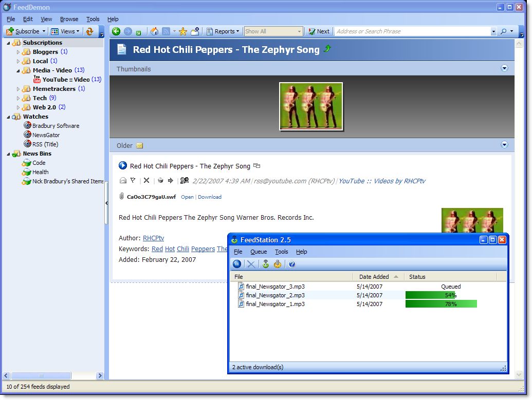Collapse the Thumbnails section chevron
Screen dimensions: 532x400
504,67
